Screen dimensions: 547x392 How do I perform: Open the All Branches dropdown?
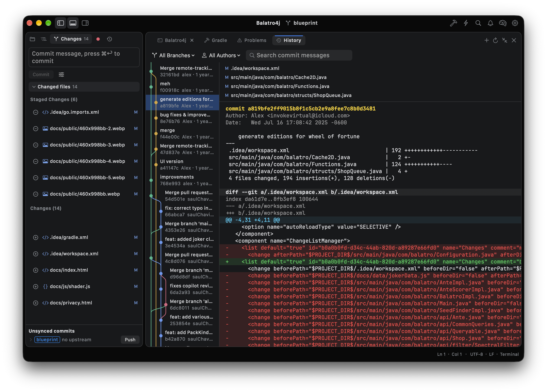[x=173, y=55]
